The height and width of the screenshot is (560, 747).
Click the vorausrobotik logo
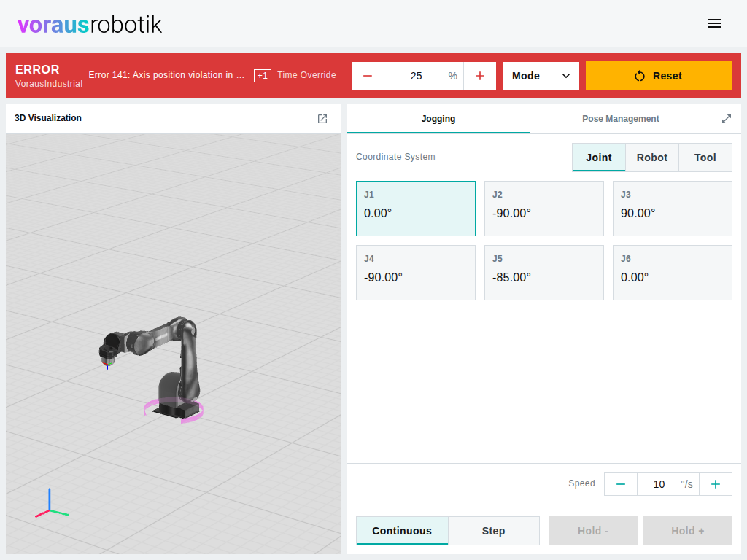click(x=90, y=24)
